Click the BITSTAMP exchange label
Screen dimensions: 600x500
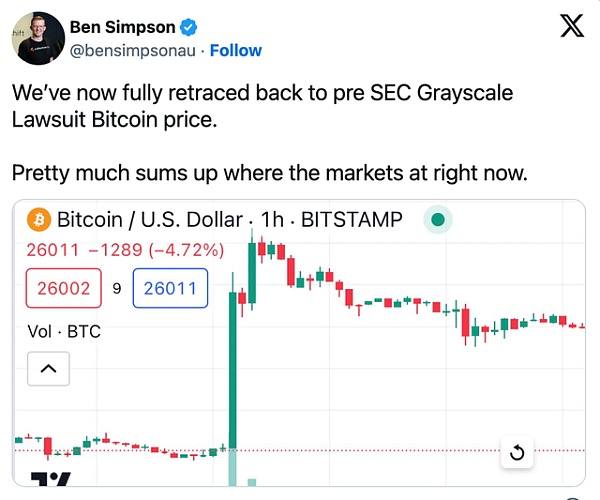point(351,219)
